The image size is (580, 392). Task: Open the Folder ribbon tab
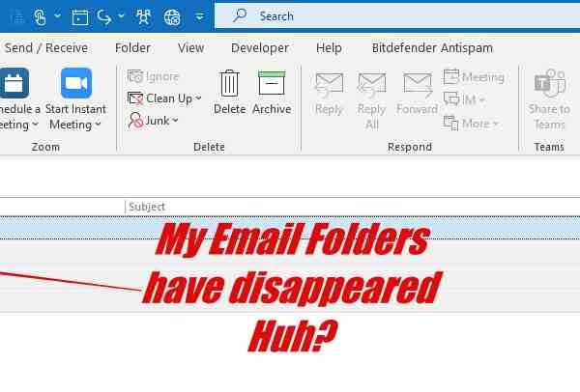(x=132, y=48)
